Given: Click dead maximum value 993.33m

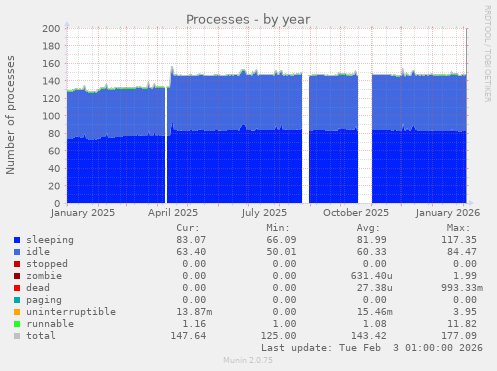Looking at the screenshot, I should click(x=462, y=288).
